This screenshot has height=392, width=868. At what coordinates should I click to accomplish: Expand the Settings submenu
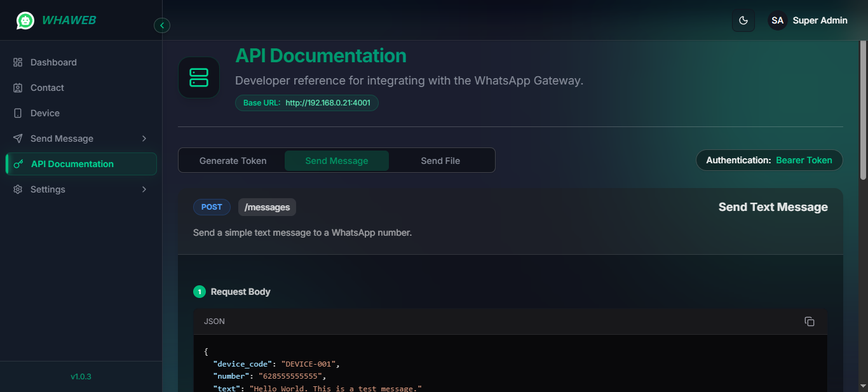coord(144,189)
